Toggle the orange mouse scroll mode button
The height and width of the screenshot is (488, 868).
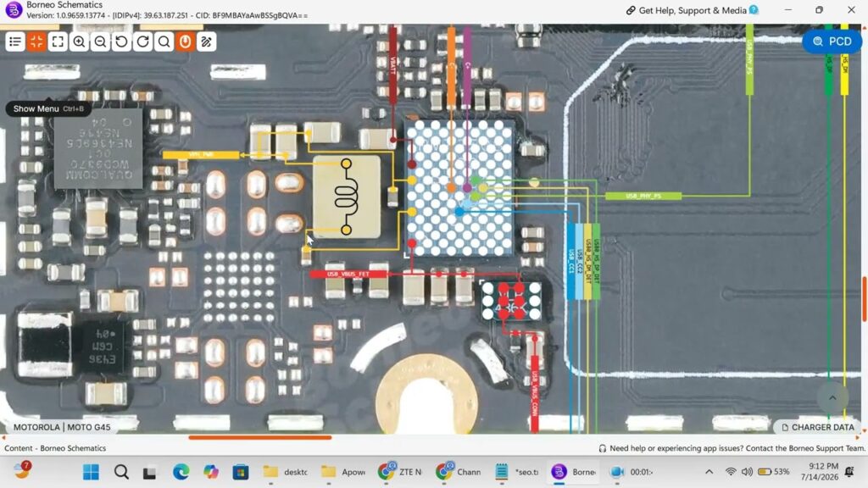[x=186, y=42]
